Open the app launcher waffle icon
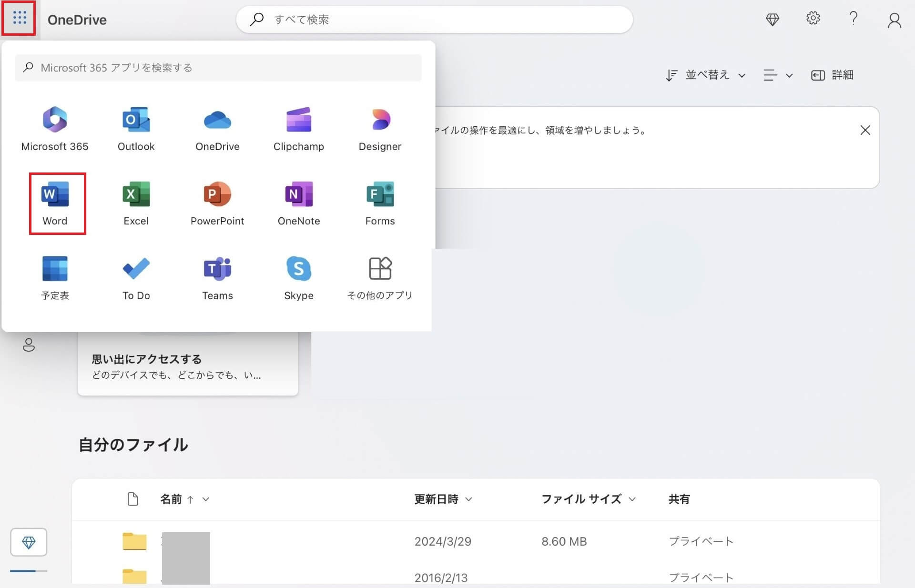915x588 pixels. pos(19,18)
